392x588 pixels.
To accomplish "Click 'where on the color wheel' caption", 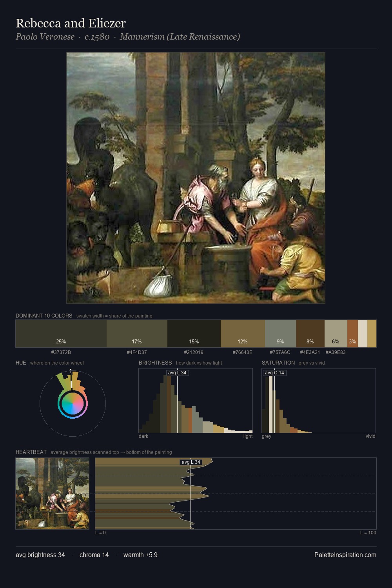I will click(57, 363).
